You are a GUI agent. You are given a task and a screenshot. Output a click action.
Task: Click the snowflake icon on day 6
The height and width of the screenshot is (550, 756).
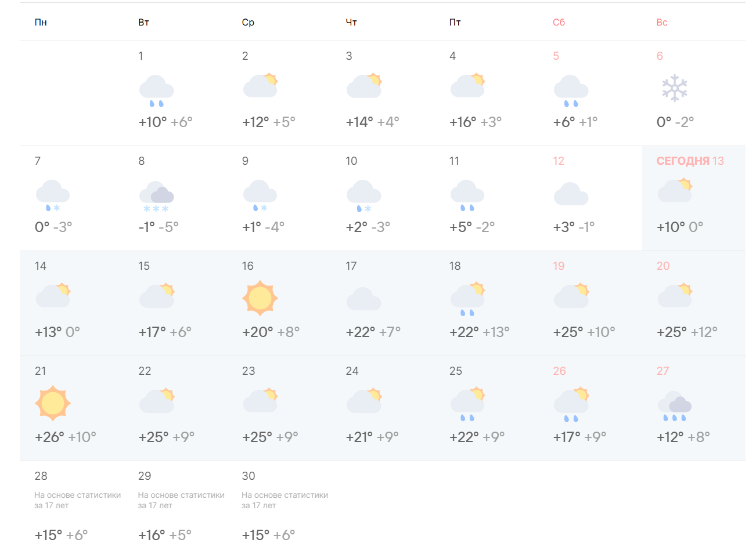pyautogui.click(x=674, y=88)
